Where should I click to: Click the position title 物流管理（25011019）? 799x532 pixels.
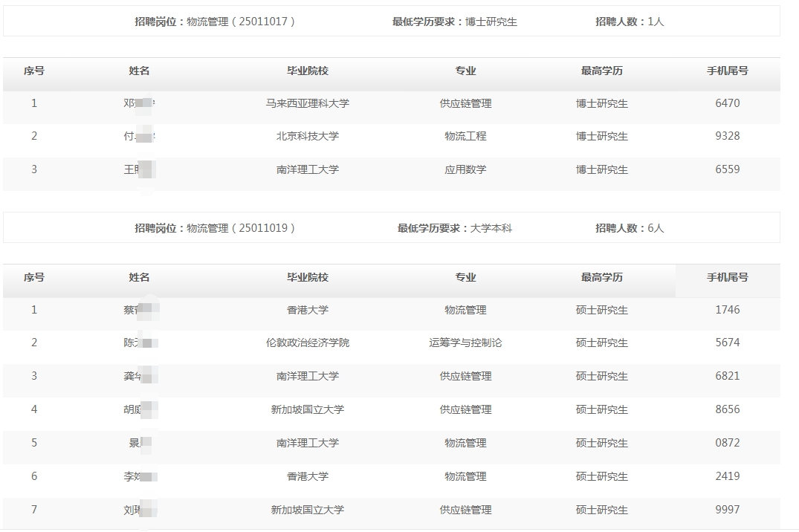coord(240,228)
